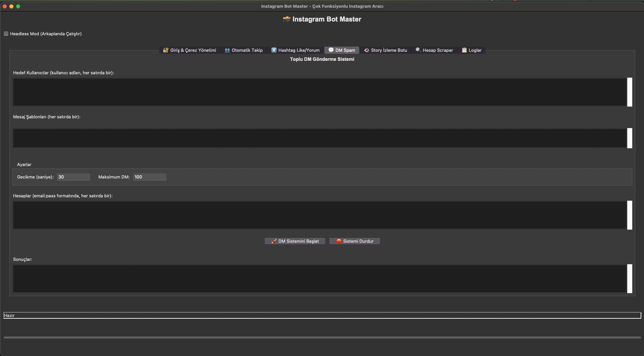Screen dimensions: 644x356
Task: Click the Gecikme (saniye) label
Action: 35,177
